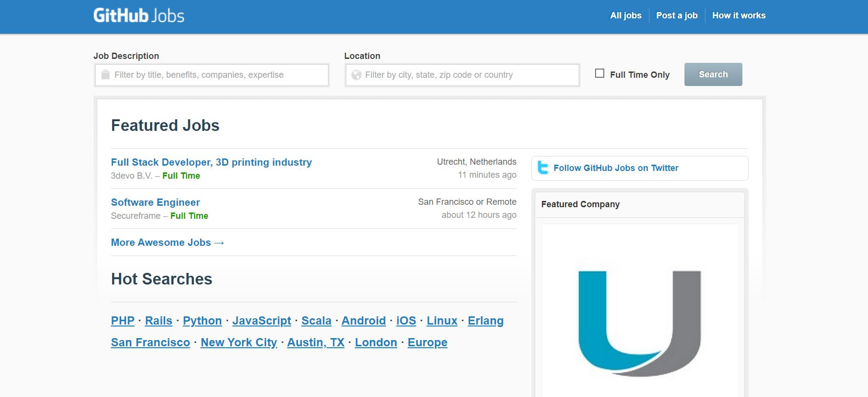Screen dimensions: 868x397
Task: Search hot term Erlang
Action: click(x=485, y=321)
